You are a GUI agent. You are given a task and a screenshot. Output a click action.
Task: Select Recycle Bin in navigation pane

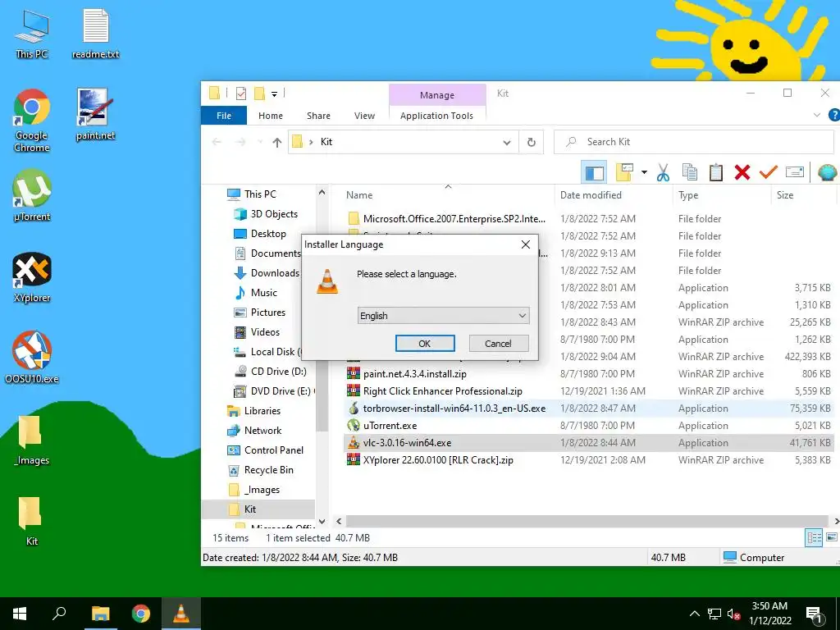coord(261,470)
